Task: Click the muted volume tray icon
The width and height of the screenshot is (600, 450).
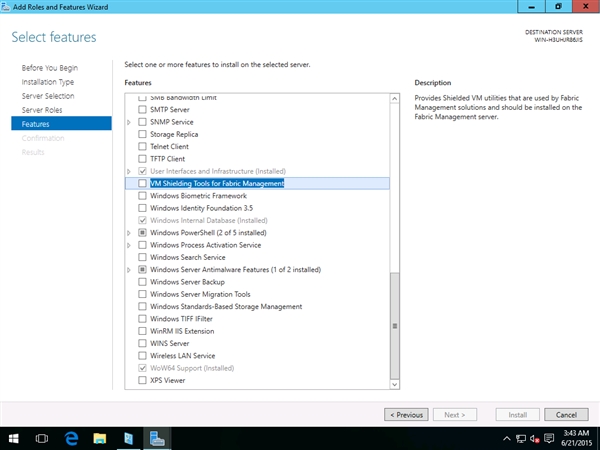Action: (535, 439)
